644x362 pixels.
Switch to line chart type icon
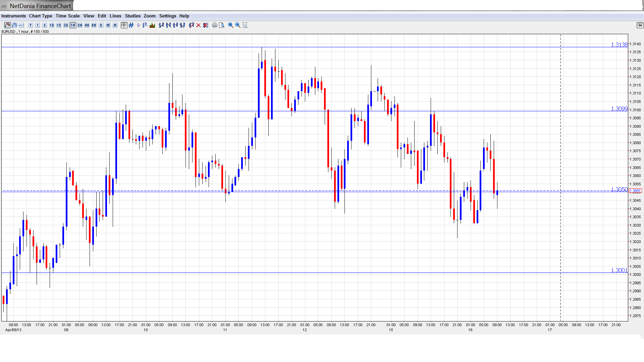(x=21, y=25)
